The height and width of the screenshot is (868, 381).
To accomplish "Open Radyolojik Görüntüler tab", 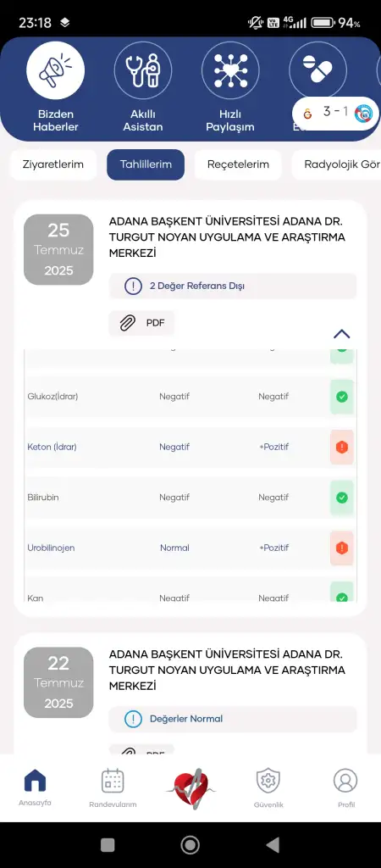I will click(337, 164).
